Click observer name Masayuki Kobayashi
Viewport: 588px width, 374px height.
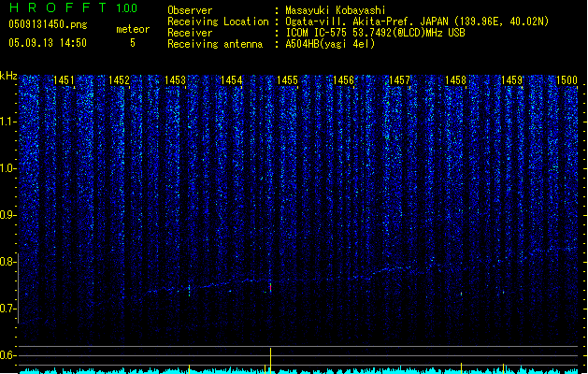336,10
